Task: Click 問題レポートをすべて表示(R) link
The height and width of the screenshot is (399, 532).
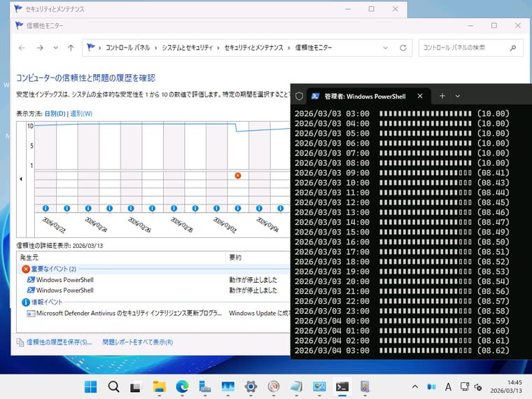Action: 138,342
